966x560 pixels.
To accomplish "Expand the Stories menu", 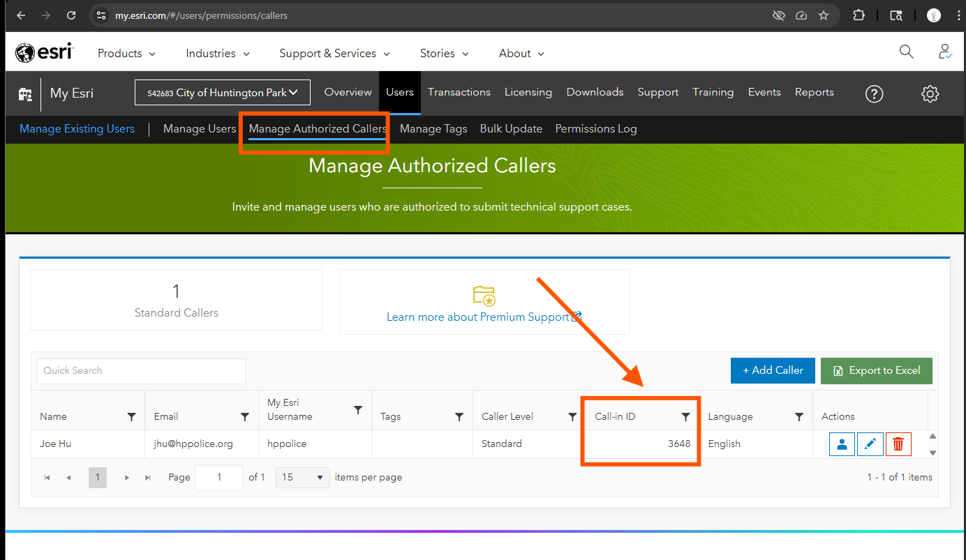I will tap(445, 53).
